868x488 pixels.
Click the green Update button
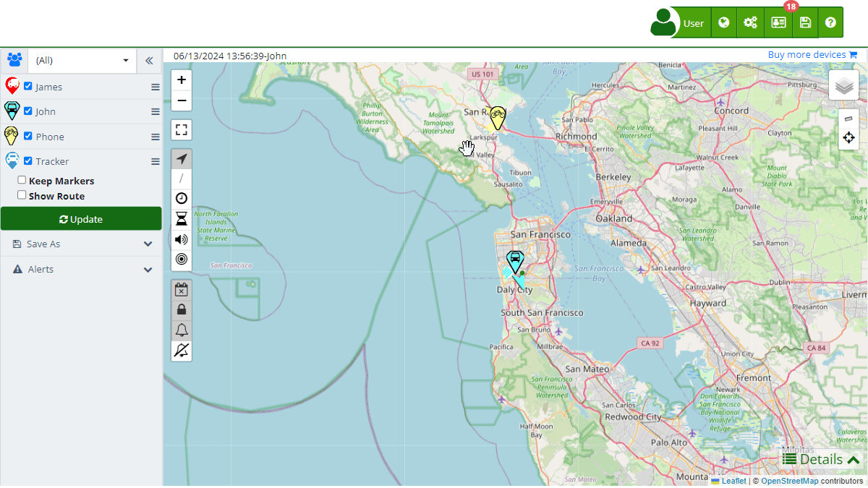81,219
